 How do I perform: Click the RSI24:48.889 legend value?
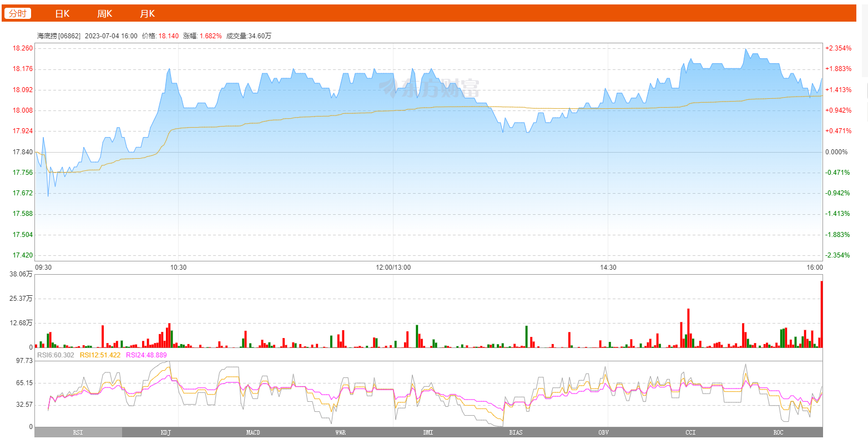[x=147, y=355]
